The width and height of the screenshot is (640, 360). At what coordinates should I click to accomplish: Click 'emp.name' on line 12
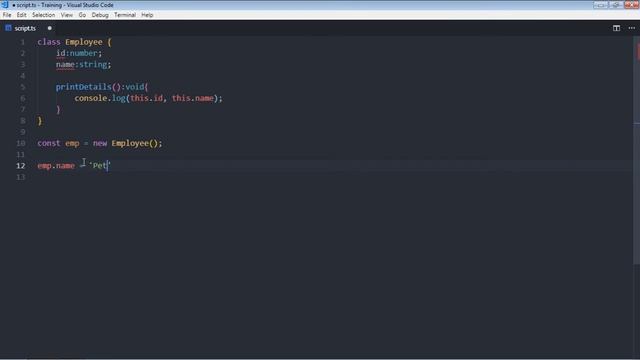pos(56,166)
